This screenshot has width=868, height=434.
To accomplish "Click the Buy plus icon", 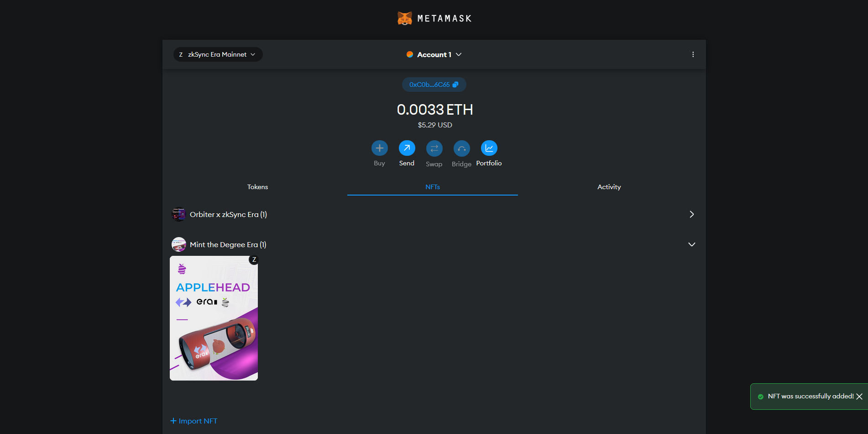I will 379,148.
